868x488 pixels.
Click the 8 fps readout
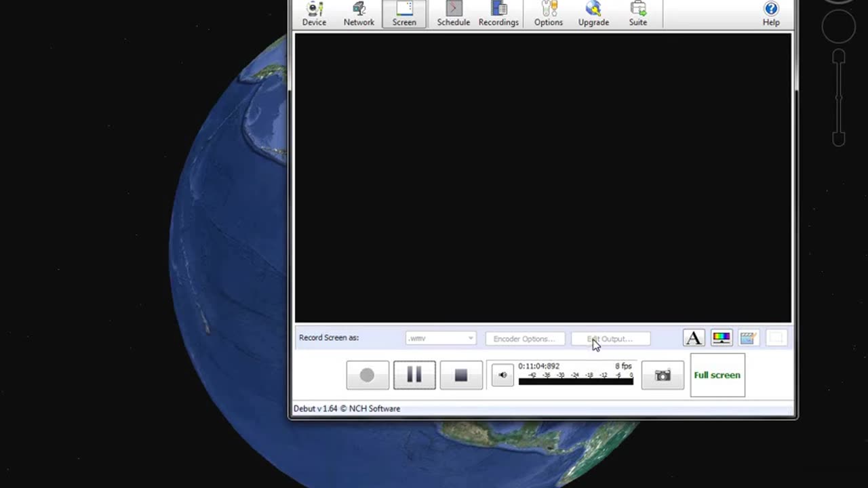(623, 366)
